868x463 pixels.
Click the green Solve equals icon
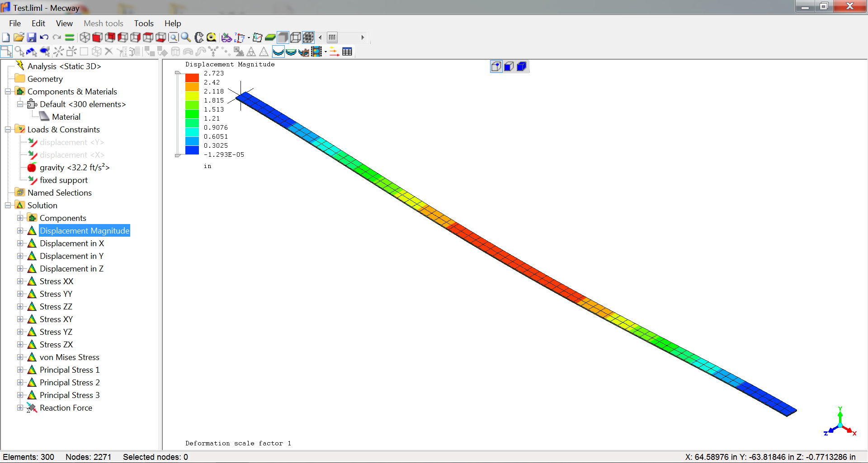click(x=69, y=37)
